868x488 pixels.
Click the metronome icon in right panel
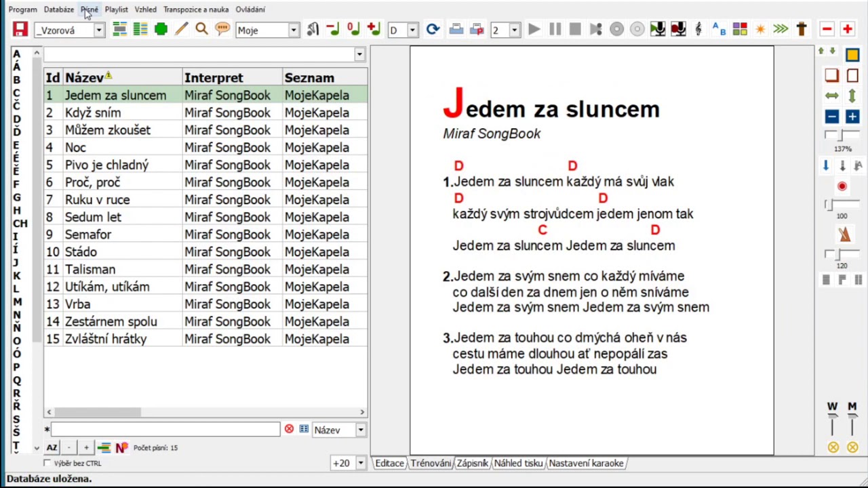click(x=844, y=235)
